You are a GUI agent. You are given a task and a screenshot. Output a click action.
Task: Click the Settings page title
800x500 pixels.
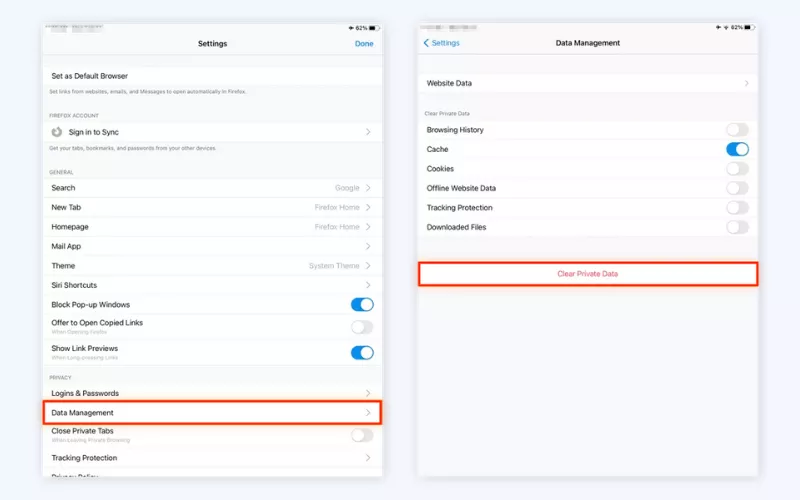212,43
